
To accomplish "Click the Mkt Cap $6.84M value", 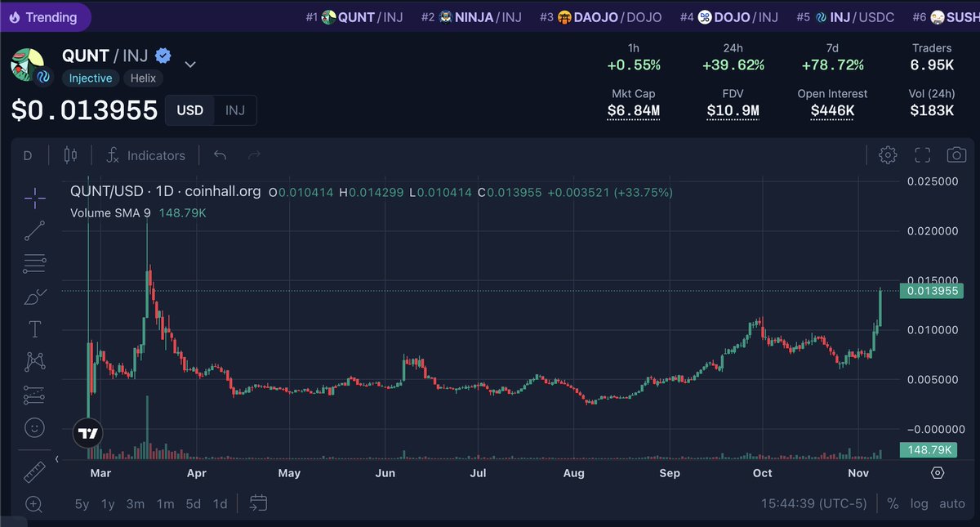I will click(x=633, y=111).
